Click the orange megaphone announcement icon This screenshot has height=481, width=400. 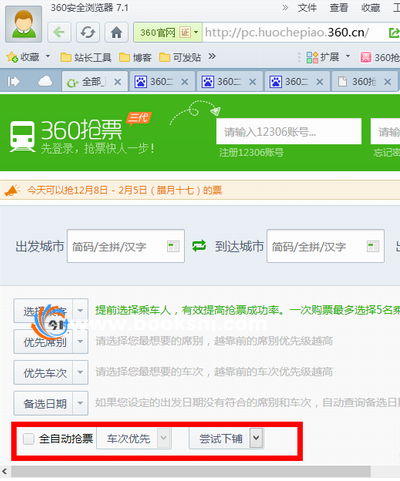point(12,190)
